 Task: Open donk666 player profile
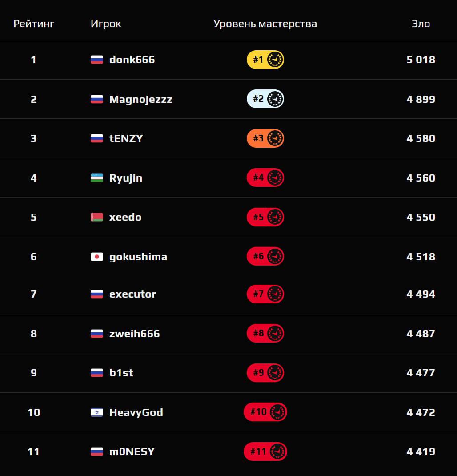(132, 60)
